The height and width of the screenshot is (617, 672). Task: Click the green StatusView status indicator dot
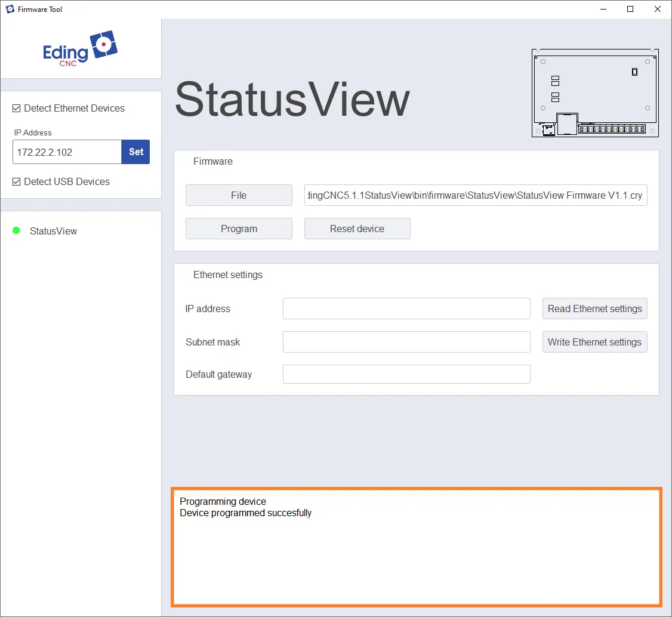[x=16, y=230]
